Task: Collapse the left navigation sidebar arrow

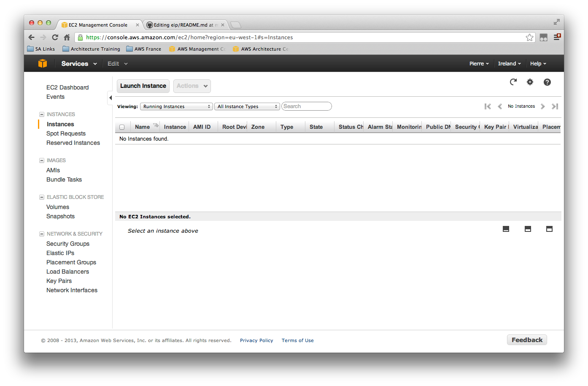Action: coord(110,98)
